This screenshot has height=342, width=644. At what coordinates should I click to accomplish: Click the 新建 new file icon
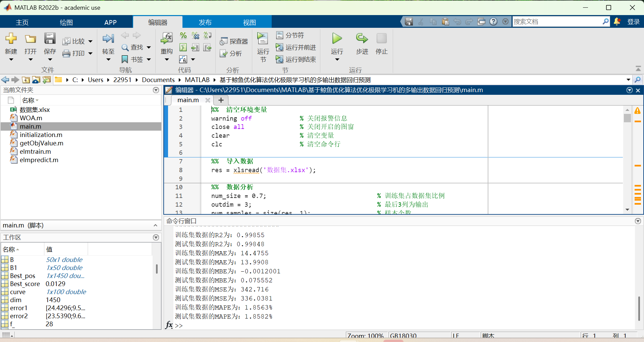click(11, 39)
